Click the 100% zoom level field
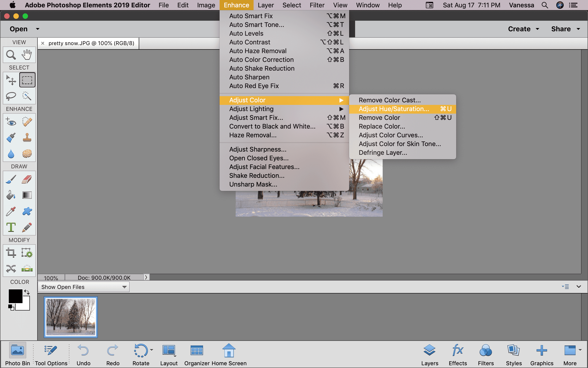The width and height of the screenshot is (588, 368). tap(51, 277)
